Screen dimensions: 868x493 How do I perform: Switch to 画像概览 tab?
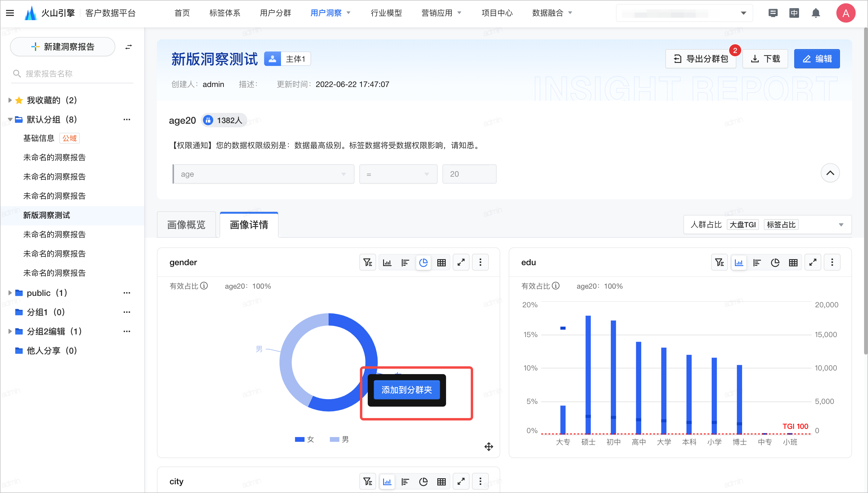(186, 225)
